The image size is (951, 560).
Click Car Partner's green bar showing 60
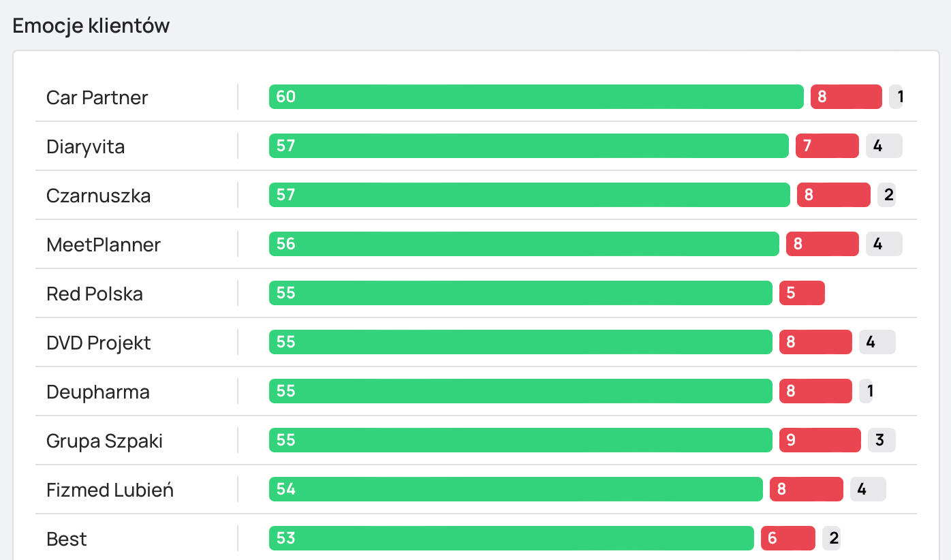pos(536,97)
